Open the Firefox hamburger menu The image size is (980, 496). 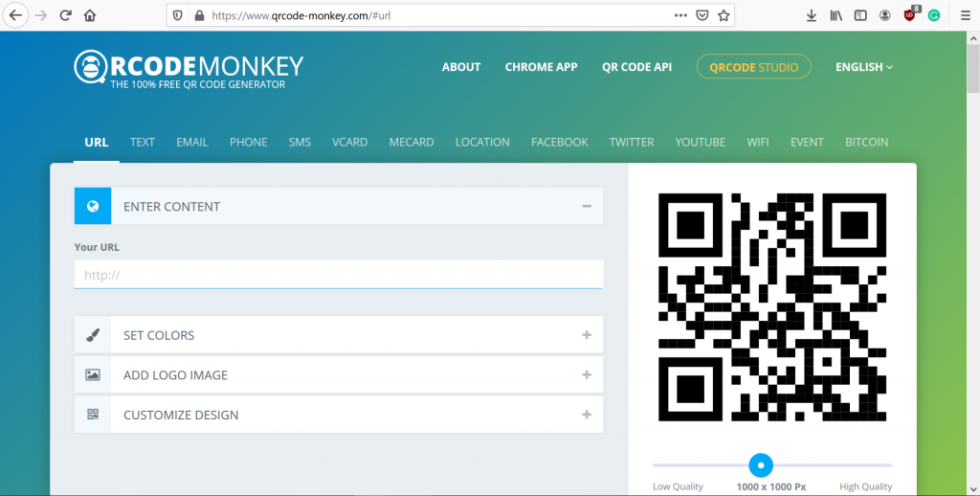click(x=966, y=15)
